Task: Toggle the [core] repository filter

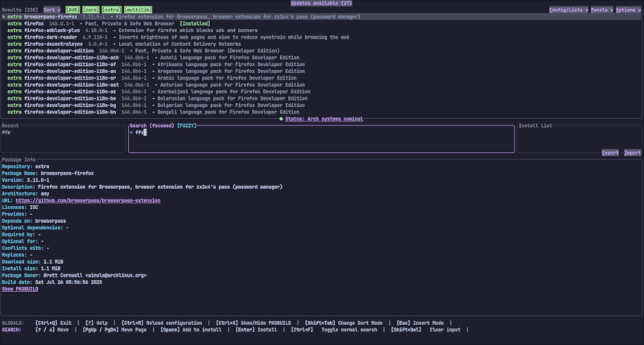Action: [x=91, y=10]
